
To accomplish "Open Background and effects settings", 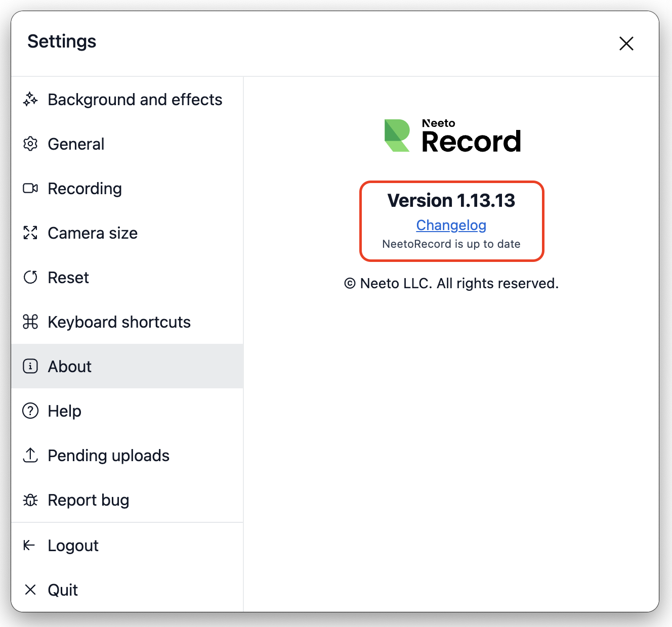I will tap(127, 100).
